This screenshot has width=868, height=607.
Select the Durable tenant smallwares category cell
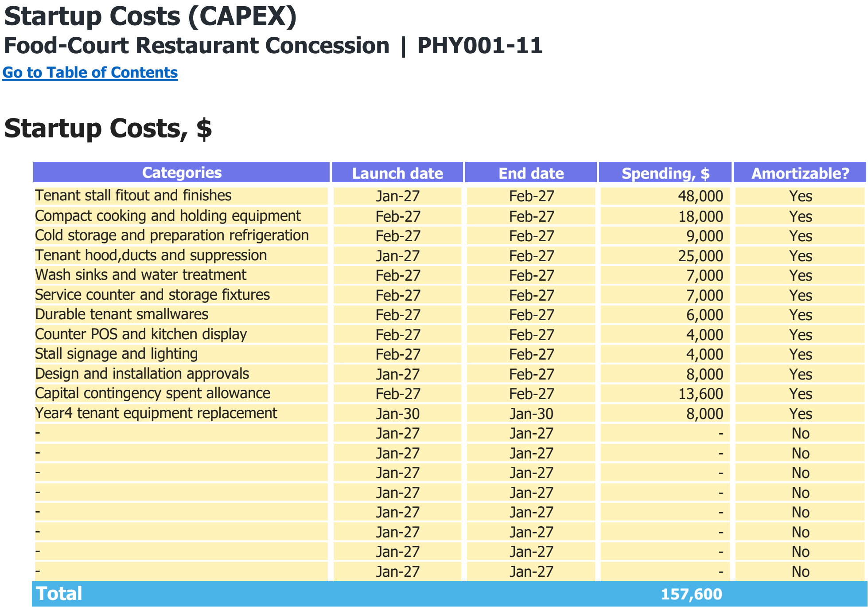click(x=181, y=315)
